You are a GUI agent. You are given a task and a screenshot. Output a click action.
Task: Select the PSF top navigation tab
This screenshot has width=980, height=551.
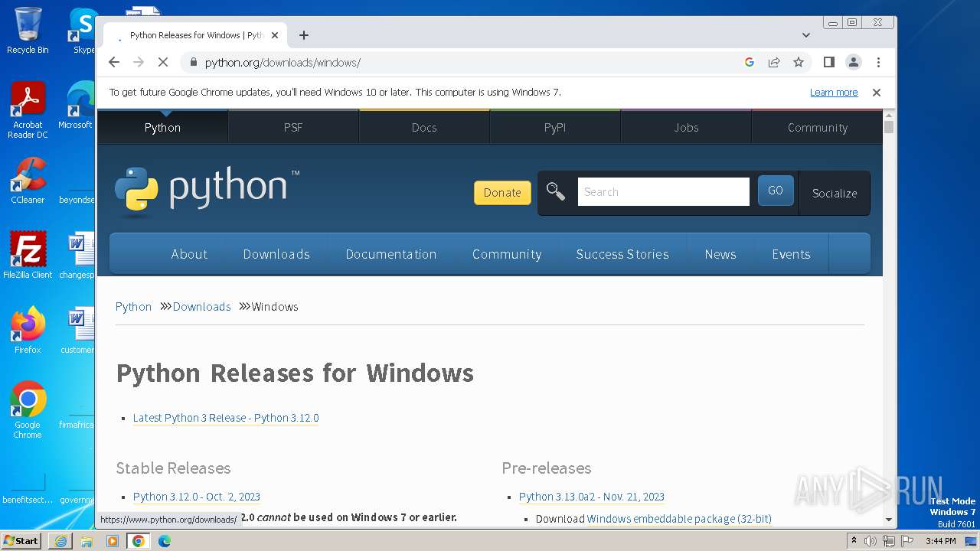(x=293, y=128)
